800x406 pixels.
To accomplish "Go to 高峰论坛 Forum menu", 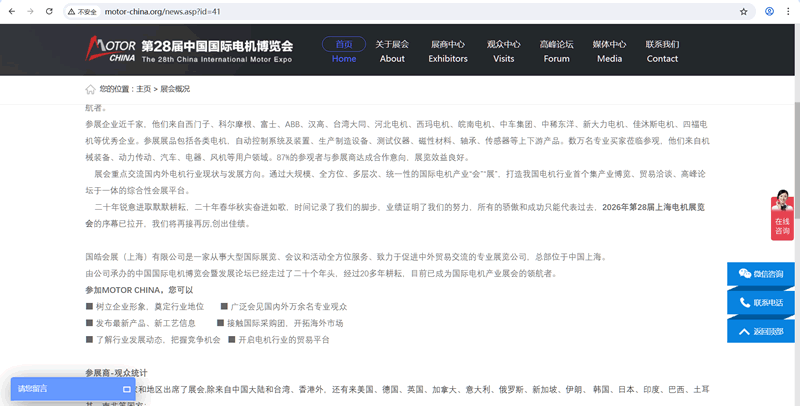I will (x=556, y=51).
